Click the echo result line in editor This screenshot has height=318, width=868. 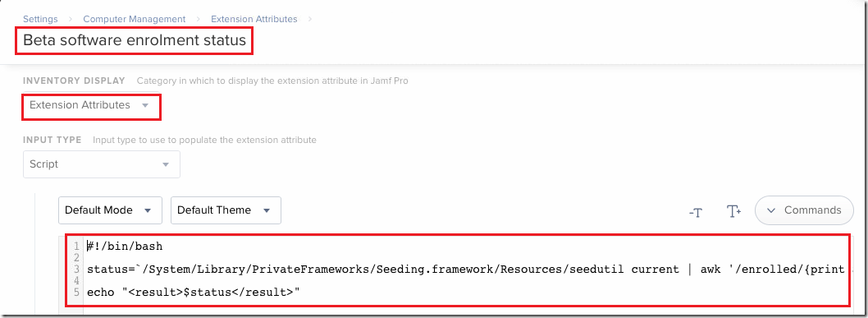[x=193, y=292]
